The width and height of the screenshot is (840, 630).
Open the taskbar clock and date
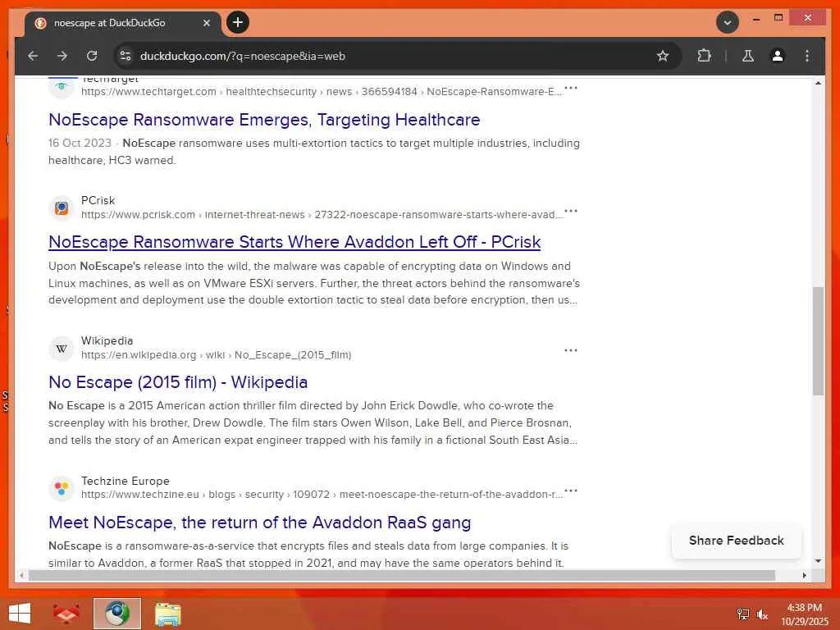(804, 614)
